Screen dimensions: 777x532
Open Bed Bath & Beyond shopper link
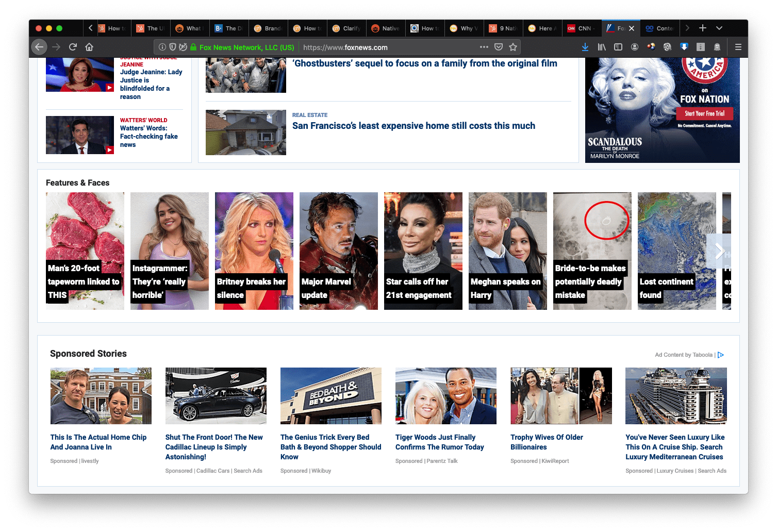(331, 447)
